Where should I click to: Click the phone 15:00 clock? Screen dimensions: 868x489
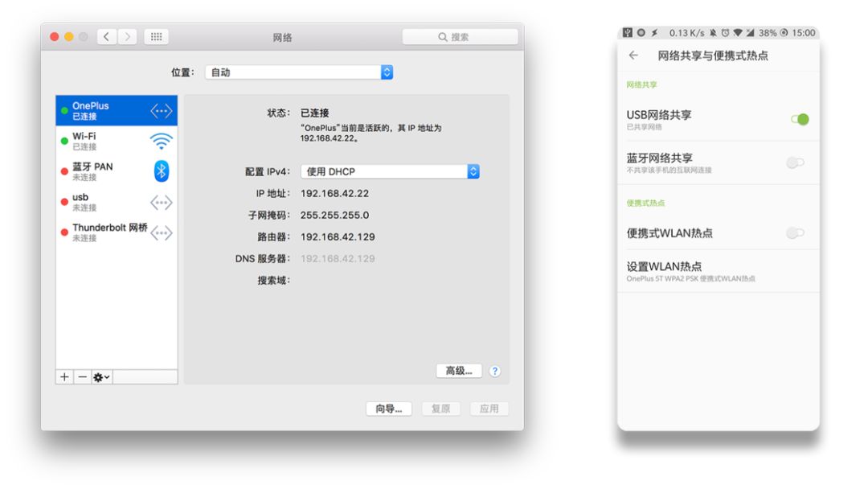pyautogui.click(x=803, y=33)
